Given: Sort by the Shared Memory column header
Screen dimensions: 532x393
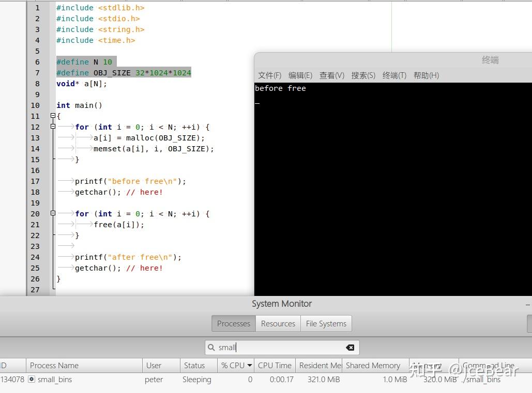Looking at the screenshot, I should (375, 366).
